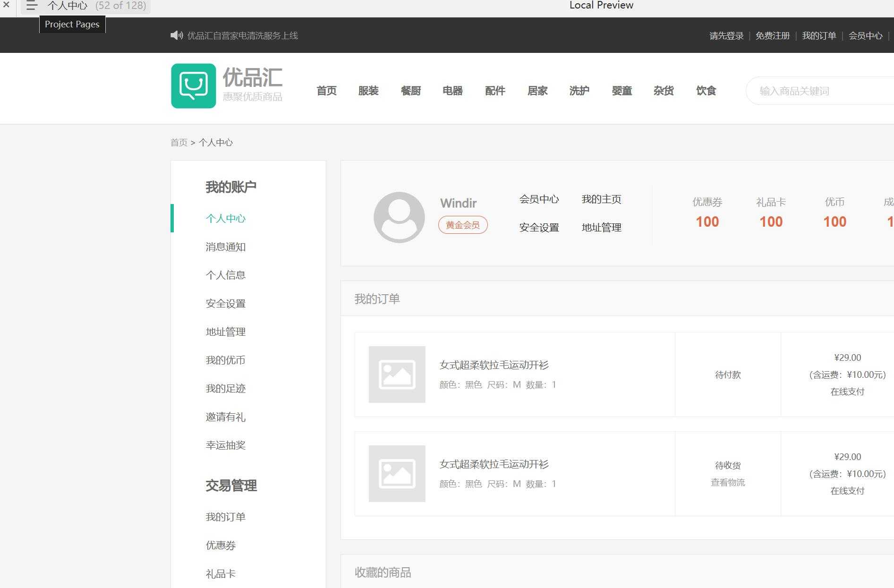This screenshot has width=894, height=588.
Task: Click 在线支付 in the second order
Action: point(848,491)
